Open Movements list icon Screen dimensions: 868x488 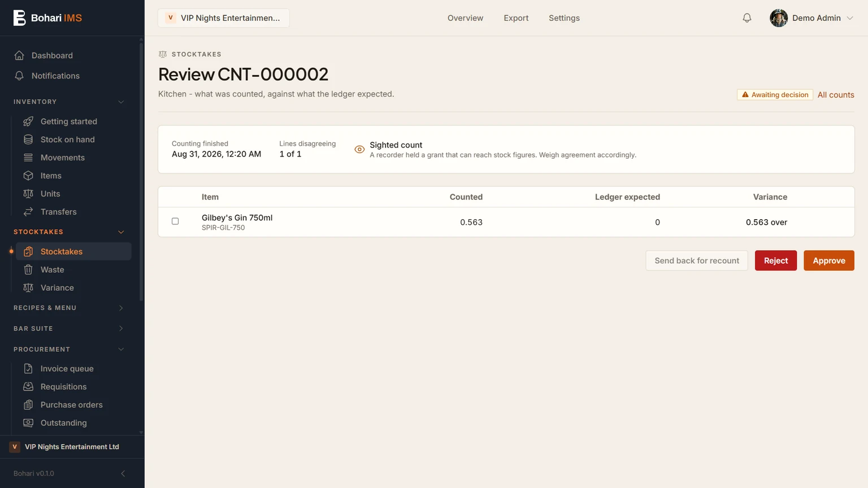pos(28,158)
